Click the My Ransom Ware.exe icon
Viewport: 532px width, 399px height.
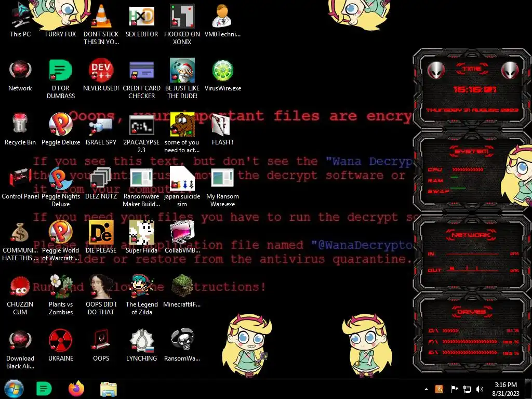coord(222,187)
